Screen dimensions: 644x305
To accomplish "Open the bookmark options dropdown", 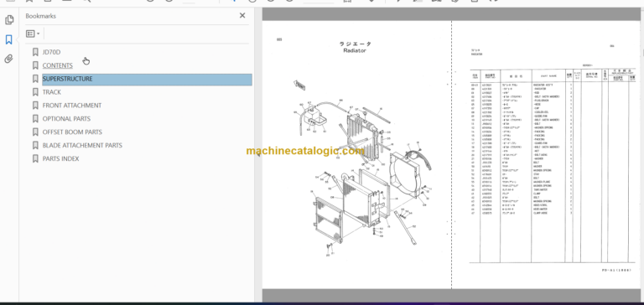I will pos(33,34).
